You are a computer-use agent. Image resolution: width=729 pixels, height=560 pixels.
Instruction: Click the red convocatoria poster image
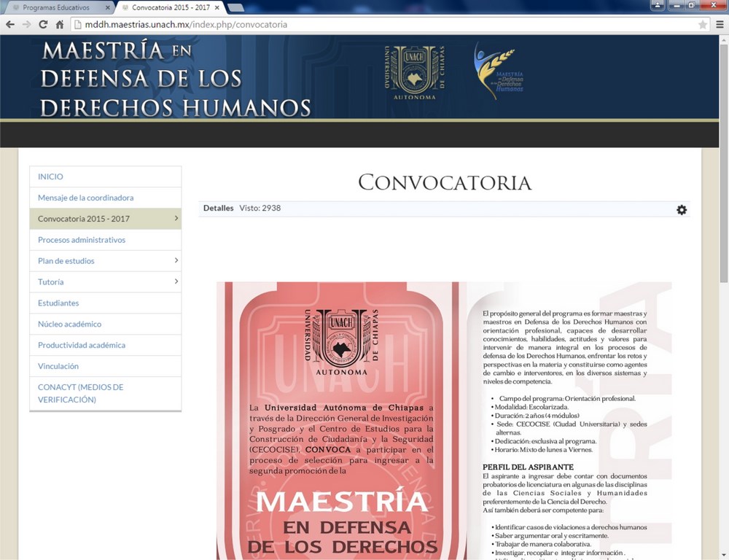point(342,421)
